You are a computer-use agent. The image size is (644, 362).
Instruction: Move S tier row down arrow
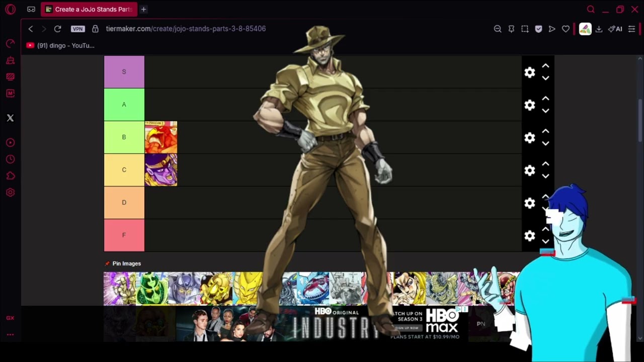point(545,78)
